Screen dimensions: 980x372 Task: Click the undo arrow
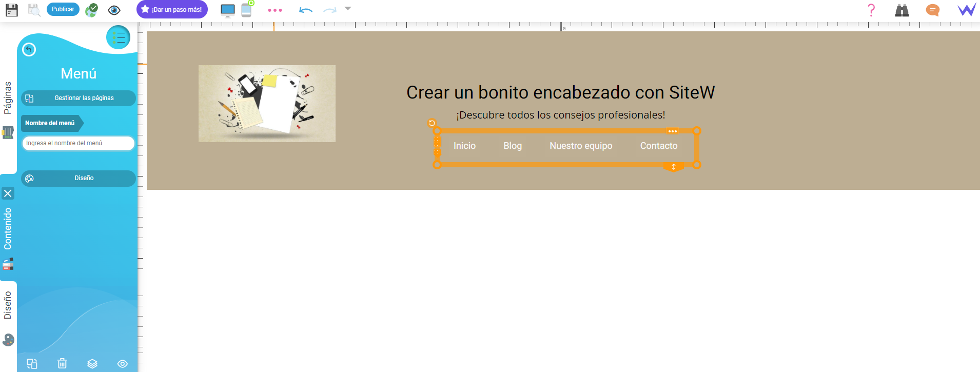306,10
